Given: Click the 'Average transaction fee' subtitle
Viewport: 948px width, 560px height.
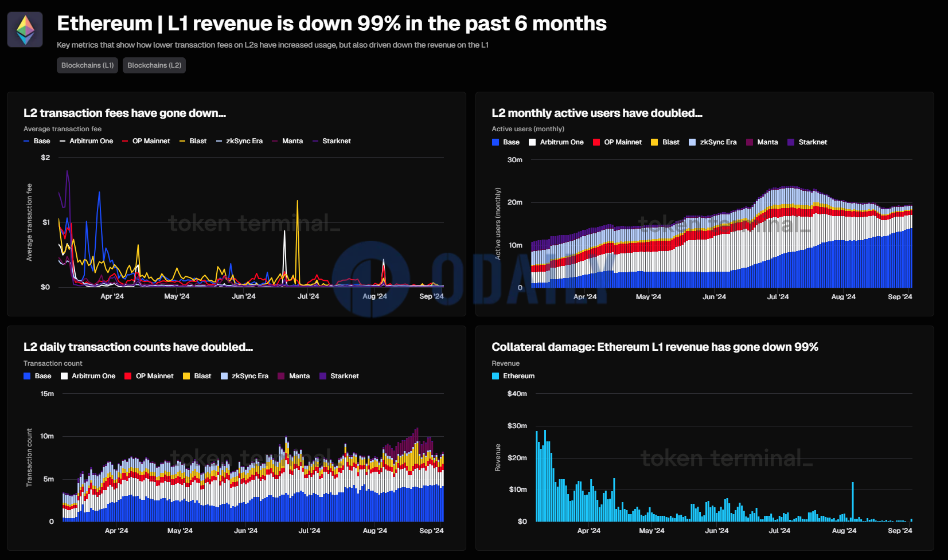Looking at the screenshot, I should (x=63, y=129).
